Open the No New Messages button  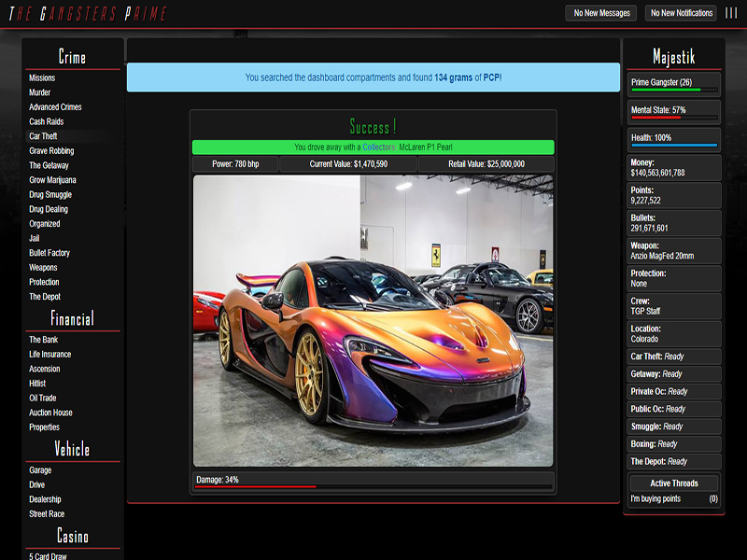click(x=601, y=13)
